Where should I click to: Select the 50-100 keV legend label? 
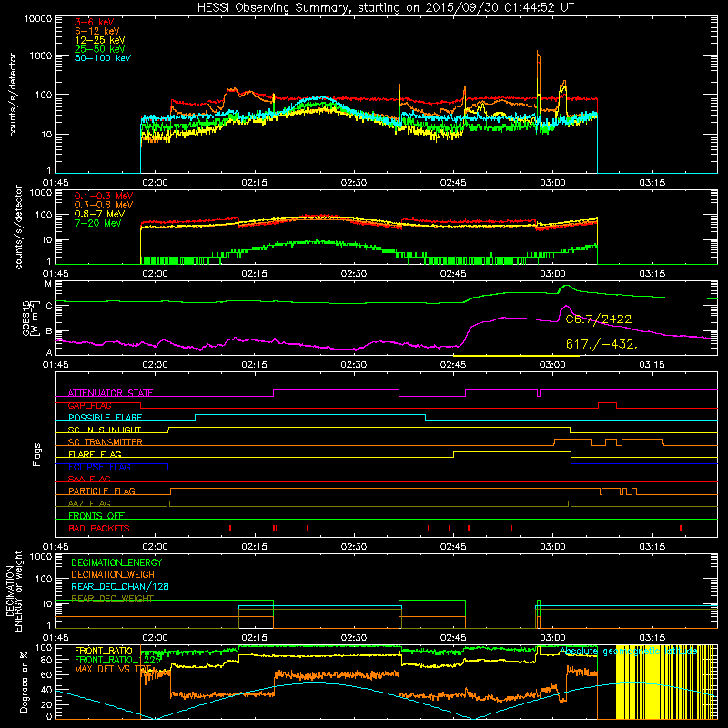(103, 58)
